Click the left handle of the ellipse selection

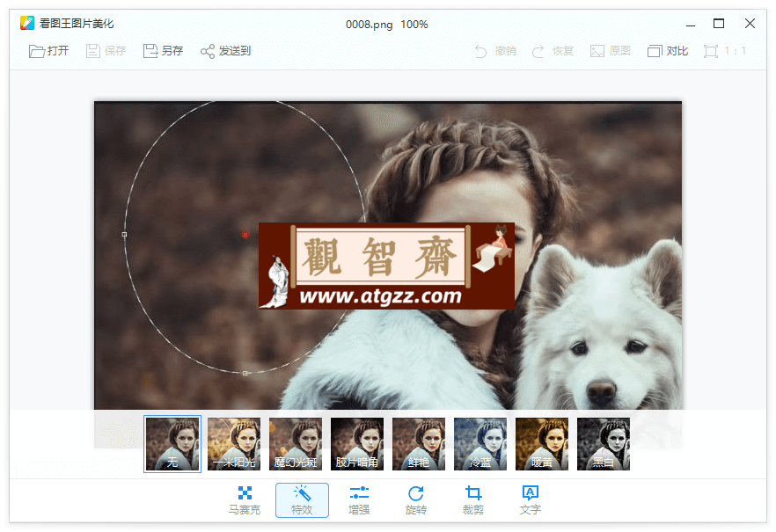tap(124, 235)
